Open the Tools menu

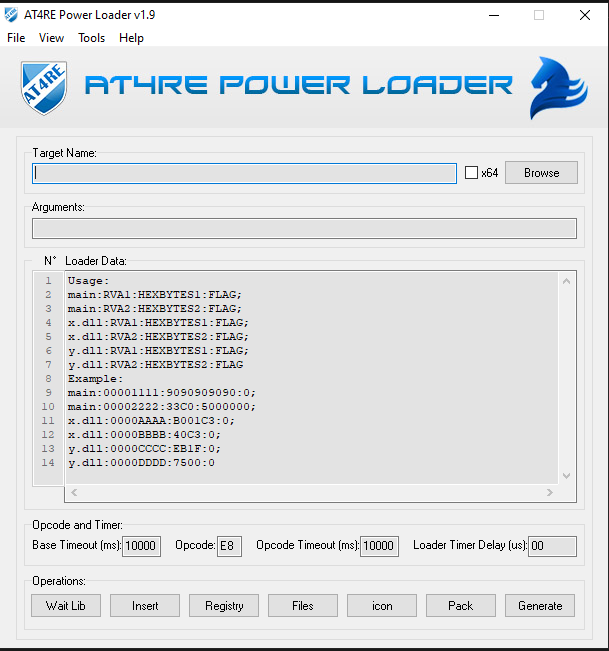[x=91, y=38]
